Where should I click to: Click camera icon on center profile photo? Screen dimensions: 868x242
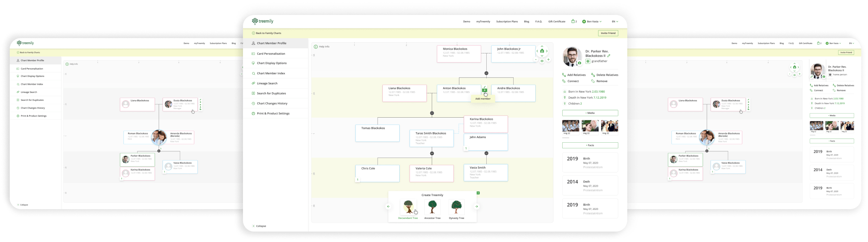[x=579, y=63]
